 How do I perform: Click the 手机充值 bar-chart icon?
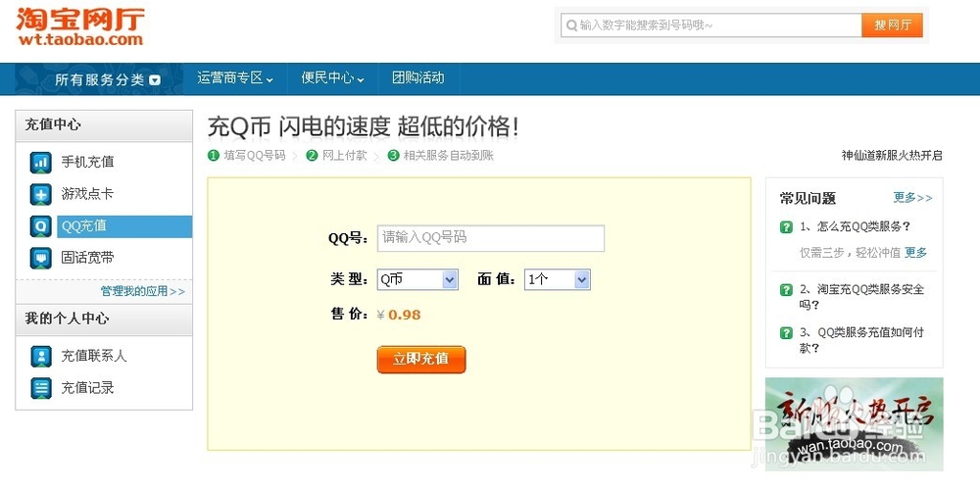coord(41,163)
